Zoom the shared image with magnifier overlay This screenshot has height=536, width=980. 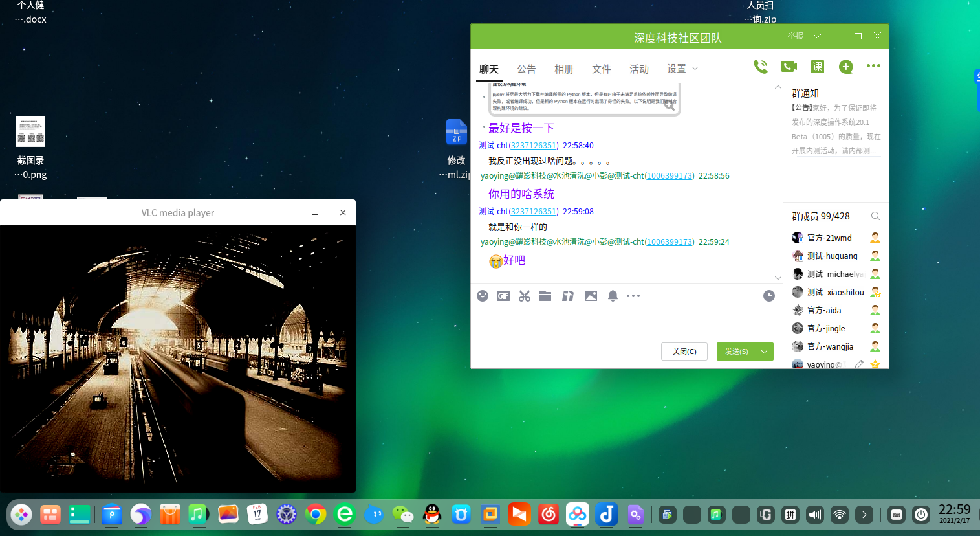670,106
